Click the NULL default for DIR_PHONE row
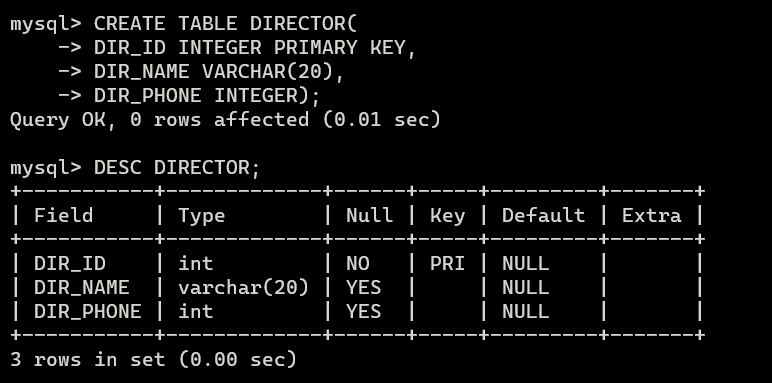The image size is (772, 383). [x=525, y=312]
